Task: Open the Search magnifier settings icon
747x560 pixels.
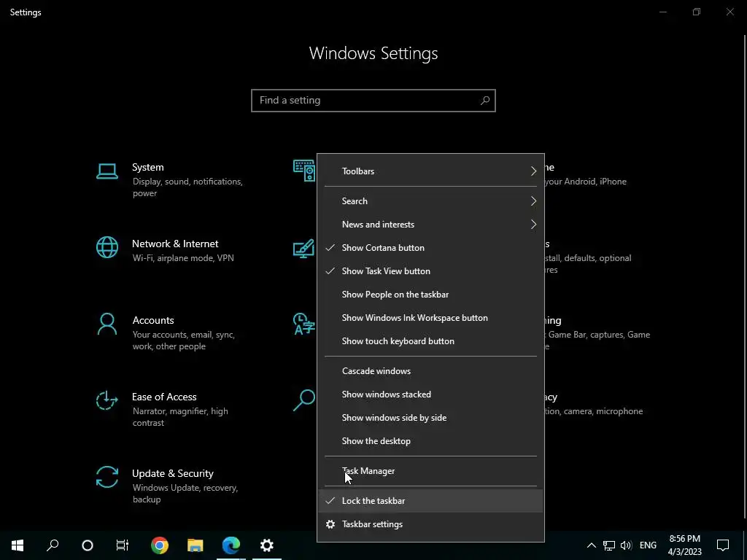Action: tap(304, 400)
